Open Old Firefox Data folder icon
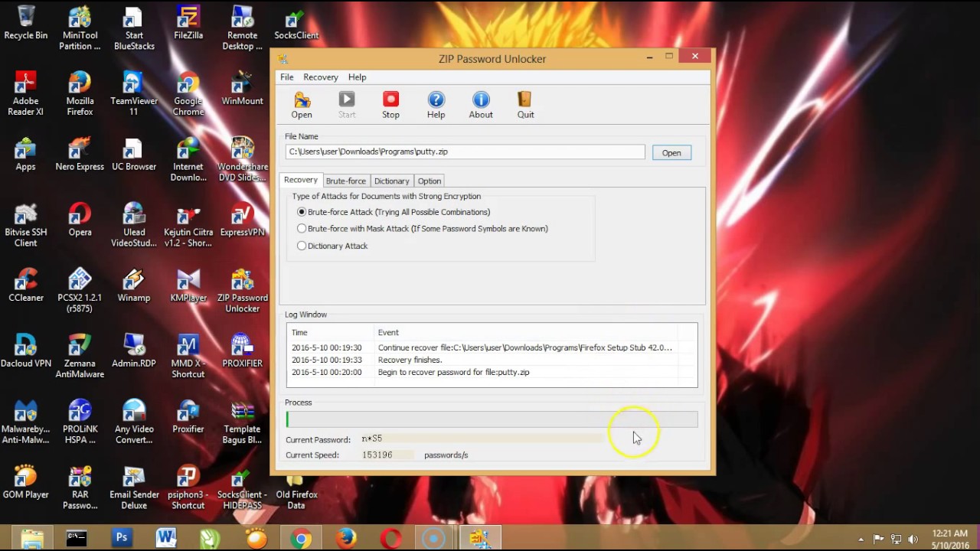This screenshot has height=551, width=980. (296, 487)
